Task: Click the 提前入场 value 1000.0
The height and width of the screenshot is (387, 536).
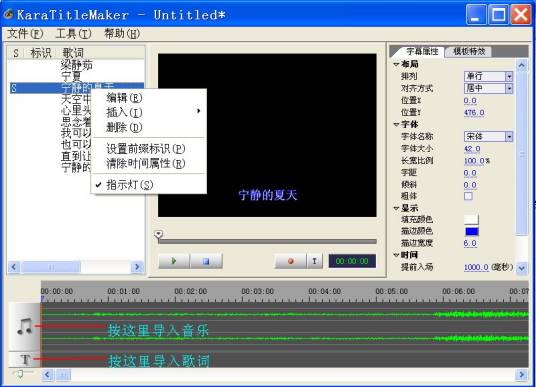Action: coord(476,267)
